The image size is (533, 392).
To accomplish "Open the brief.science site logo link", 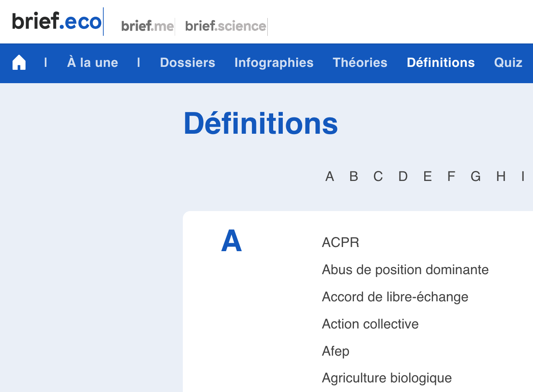I will tap(225, 26).
